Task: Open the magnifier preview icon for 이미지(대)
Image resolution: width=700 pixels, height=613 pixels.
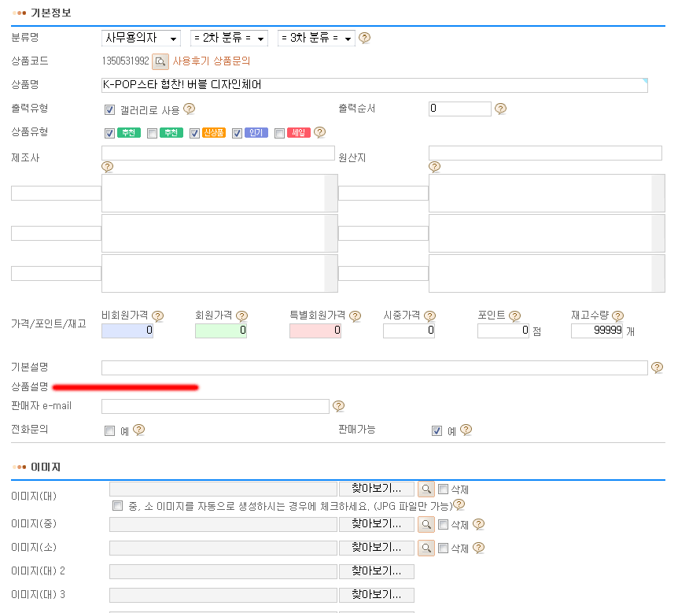Action: point(426,489)
